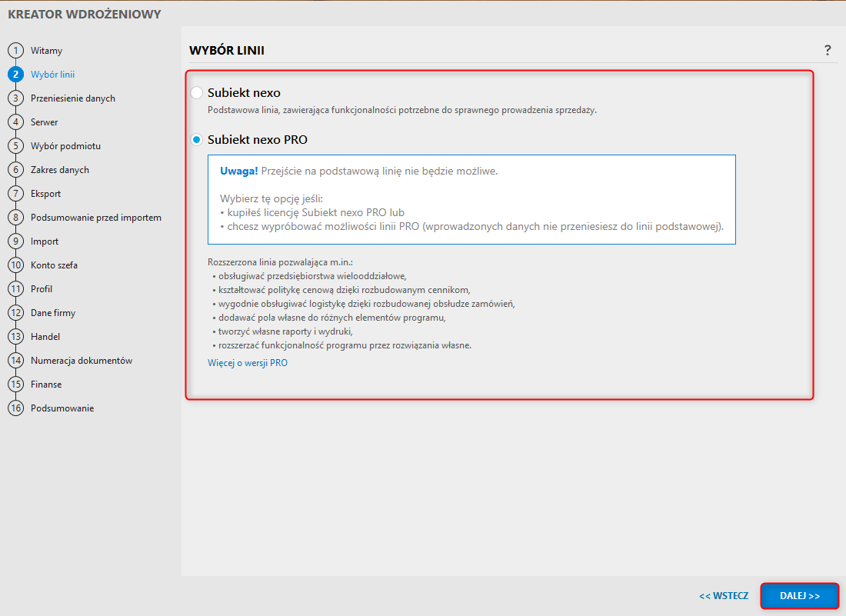846x616 pixels.
Task: Click the step 6 circle icon
Action: click(15, 170)
